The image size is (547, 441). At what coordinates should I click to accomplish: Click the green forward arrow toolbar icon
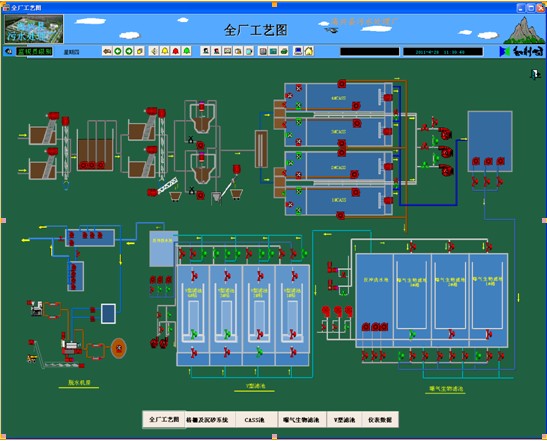tap(129, 51)
